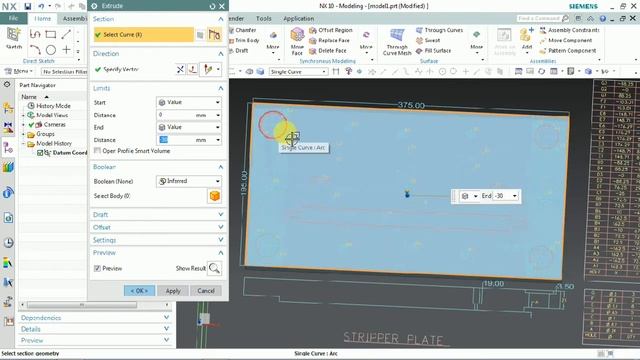Click the OK button
The width and height of the screenshot is (640, 360).
139,291
